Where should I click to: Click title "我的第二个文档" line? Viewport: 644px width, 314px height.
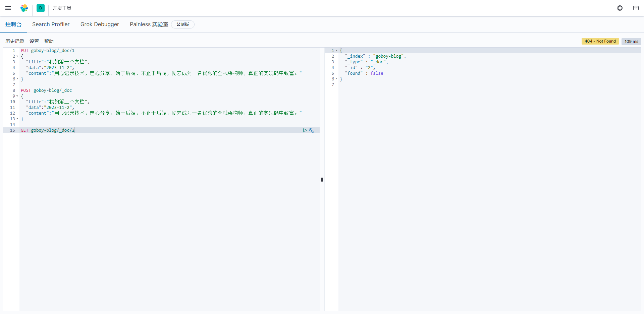pyautogui.click(x=58, y=102)
